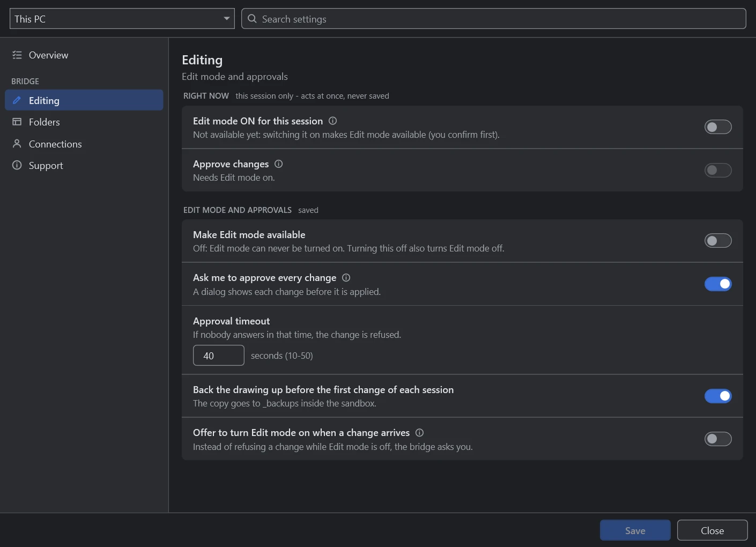Click the 'Needs Edit mode on.' text
The image size is (756, 547).
tap(234, 178)
